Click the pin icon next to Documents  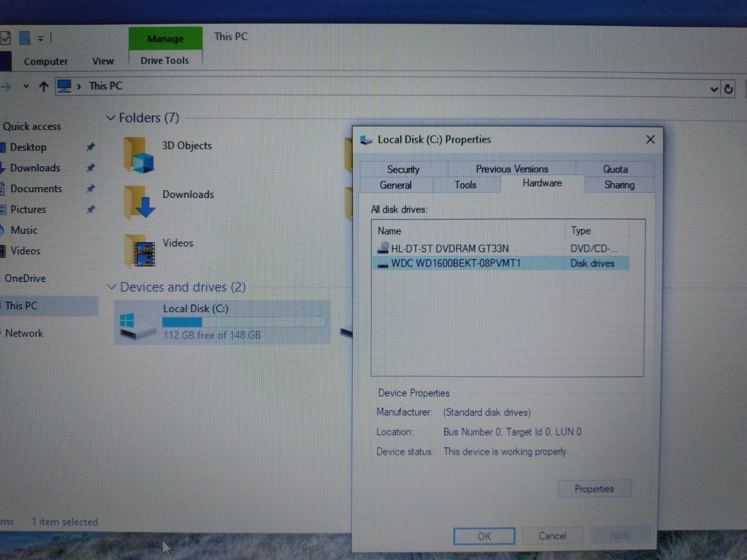91,189
